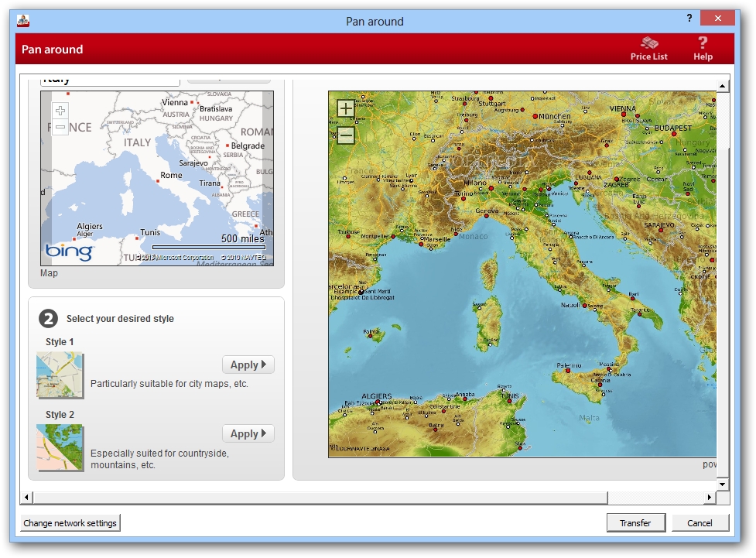Image resolution: width=756 pixels, height=558 pixels.
Task: Click Palermo on the terrain map
Action: [569, 365]
